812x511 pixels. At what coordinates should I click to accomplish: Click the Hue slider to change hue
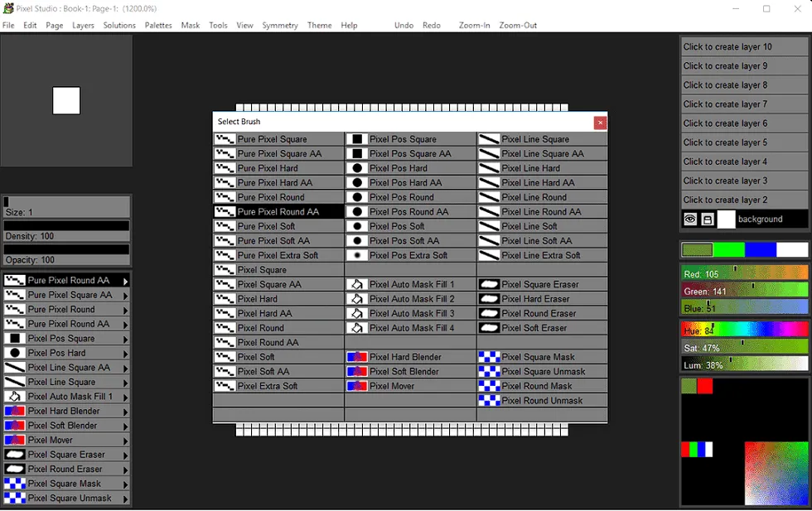pos(743,329)
